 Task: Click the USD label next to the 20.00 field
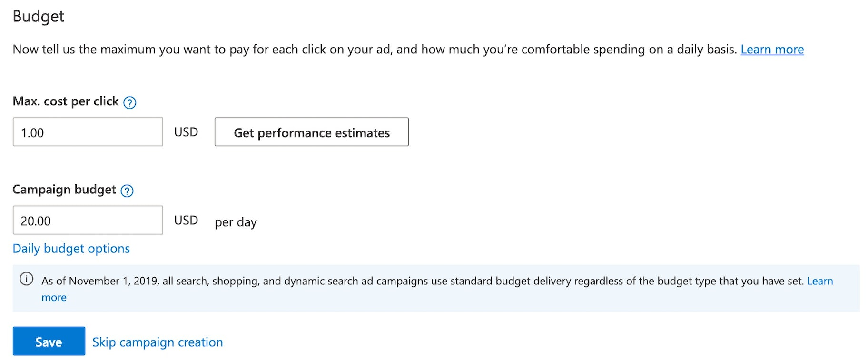tap(186, 220)
